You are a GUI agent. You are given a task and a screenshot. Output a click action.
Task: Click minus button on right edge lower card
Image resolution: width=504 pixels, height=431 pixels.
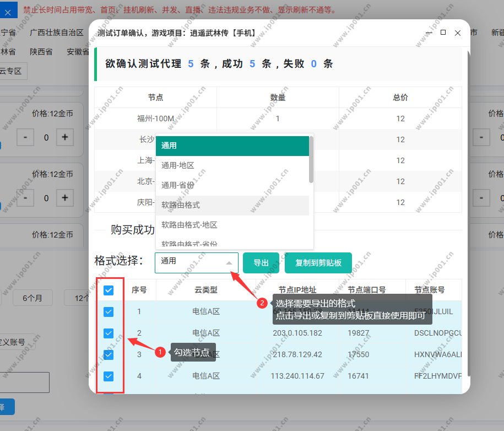pyautogui.click(x=481, y=198)
